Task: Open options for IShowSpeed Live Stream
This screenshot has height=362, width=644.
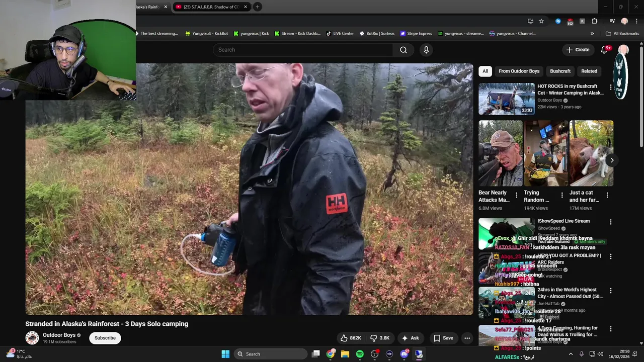Action: click(x=610, y=222)
